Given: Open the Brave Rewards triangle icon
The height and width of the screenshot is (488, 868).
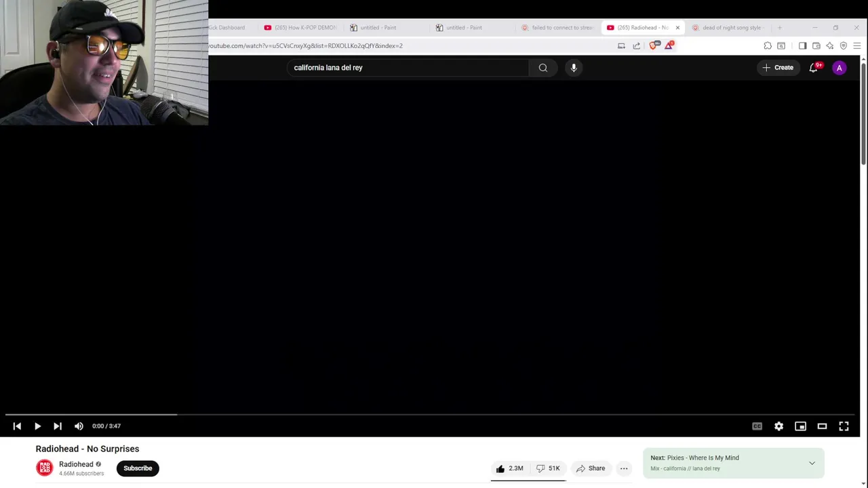Looking at the screenshot, I should click(x=669, y=46).
